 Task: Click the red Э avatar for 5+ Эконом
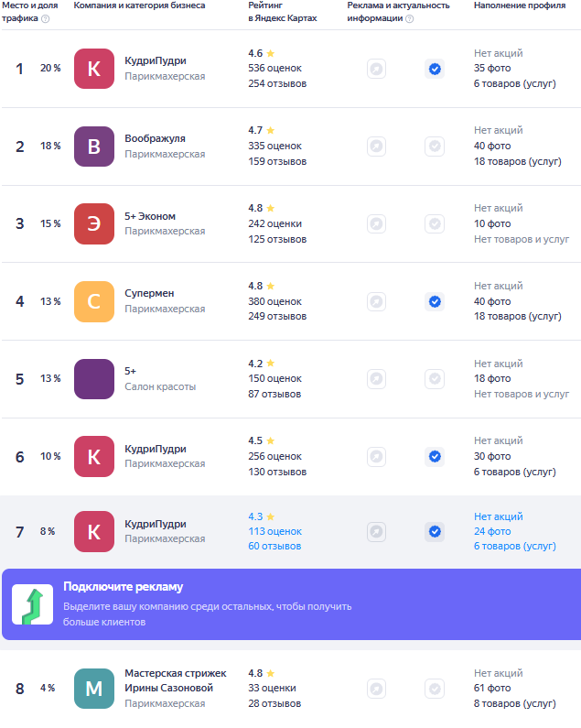coord(94,223)
